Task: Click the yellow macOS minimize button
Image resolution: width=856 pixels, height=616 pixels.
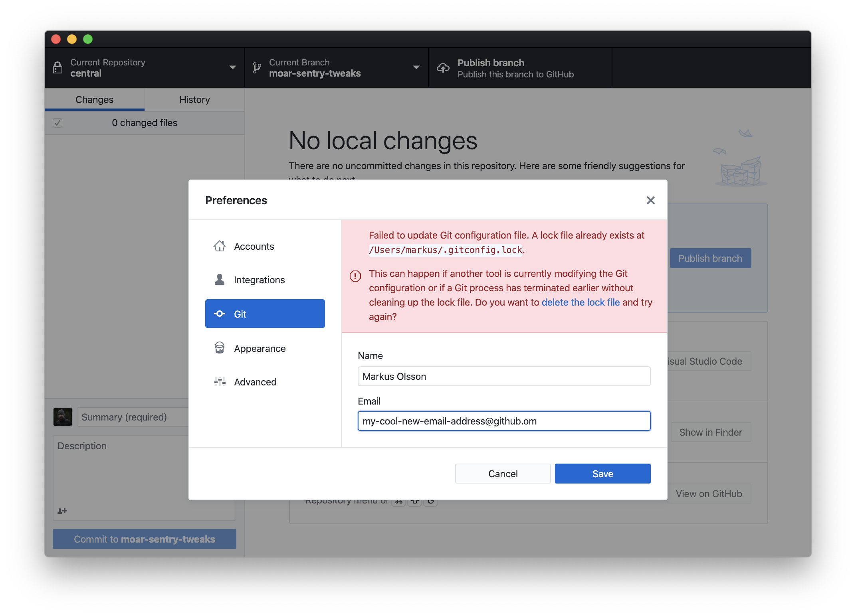Action: coord(72,39)
